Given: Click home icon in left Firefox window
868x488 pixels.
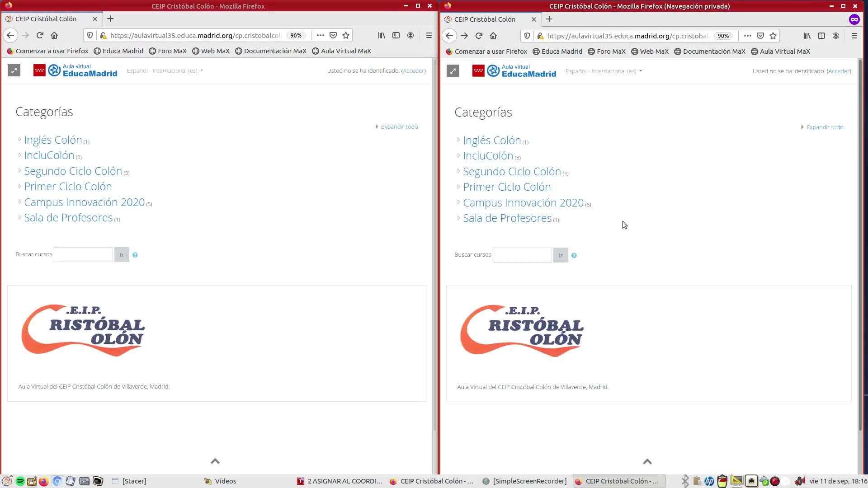Looking at the screenshot, I should [54, 35].
